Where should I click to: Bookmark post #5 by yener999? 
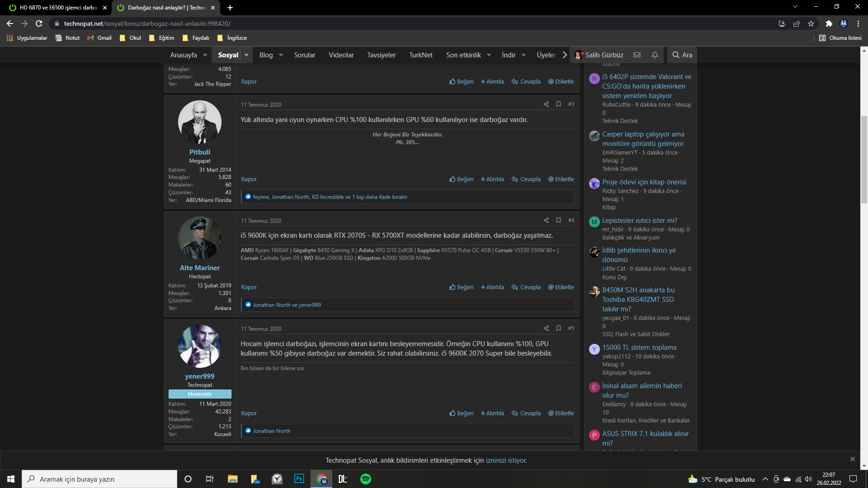558,328
